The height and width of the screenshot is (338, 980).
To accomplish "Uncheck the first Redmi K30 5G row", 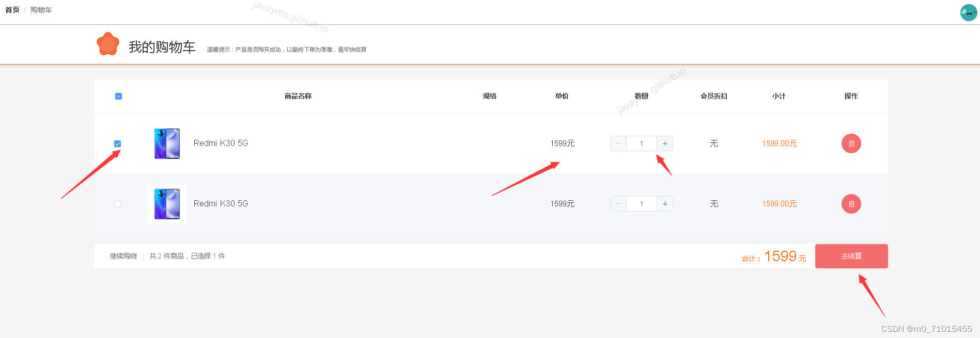I will (117, 143).
